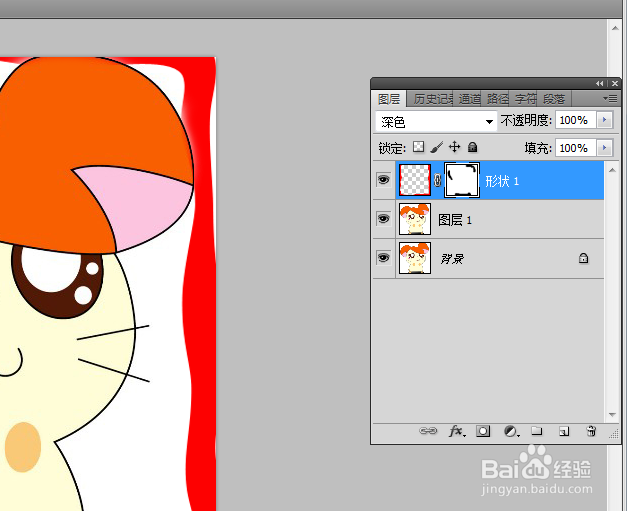Click fill value field 100%

[575, 148]
